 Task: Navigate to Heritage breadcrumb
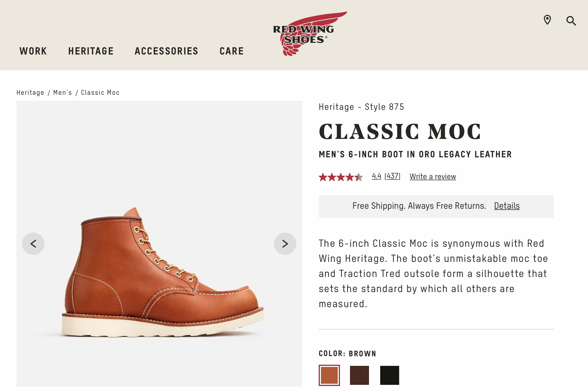point(30,93)
